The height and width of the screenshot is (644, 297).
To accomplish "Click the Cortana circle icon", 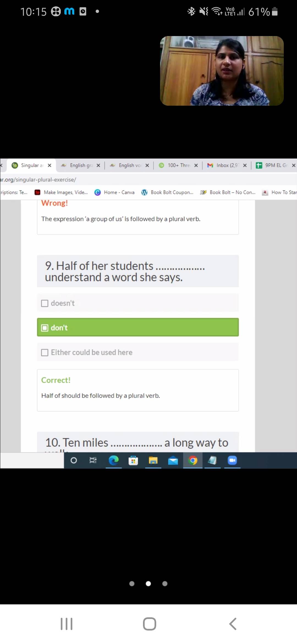I will click(74, 460).
